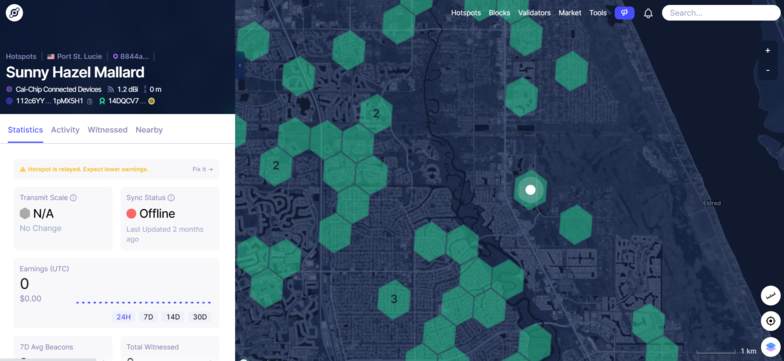
Task: Click the Helium logo icon
Action: click(x=14, y=13)
